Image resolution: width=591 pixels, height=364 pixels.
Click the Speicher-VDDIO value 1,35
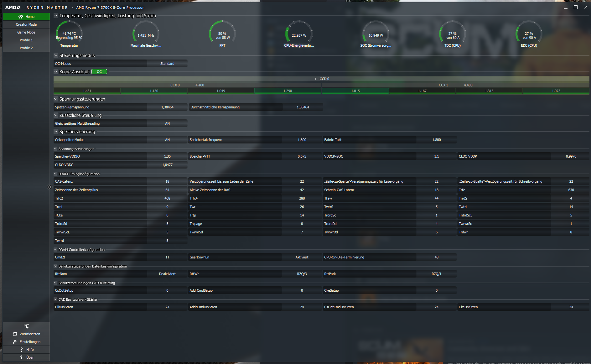click(x=167, y=156)
